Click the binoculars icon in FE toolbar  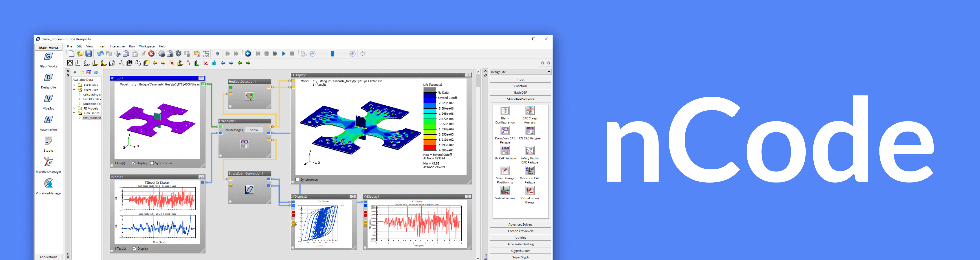click(x=129, y=63)
